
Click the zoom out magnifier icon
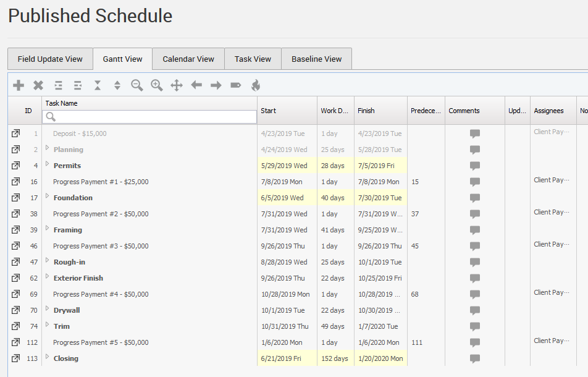[137, 85]
